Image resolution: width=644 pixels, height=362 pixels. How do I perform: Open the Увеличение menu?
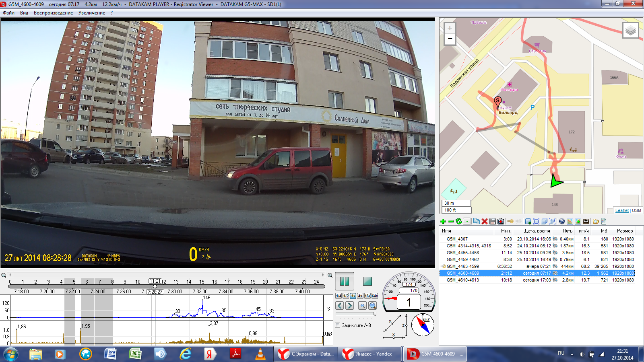click(x=92, y=13)
